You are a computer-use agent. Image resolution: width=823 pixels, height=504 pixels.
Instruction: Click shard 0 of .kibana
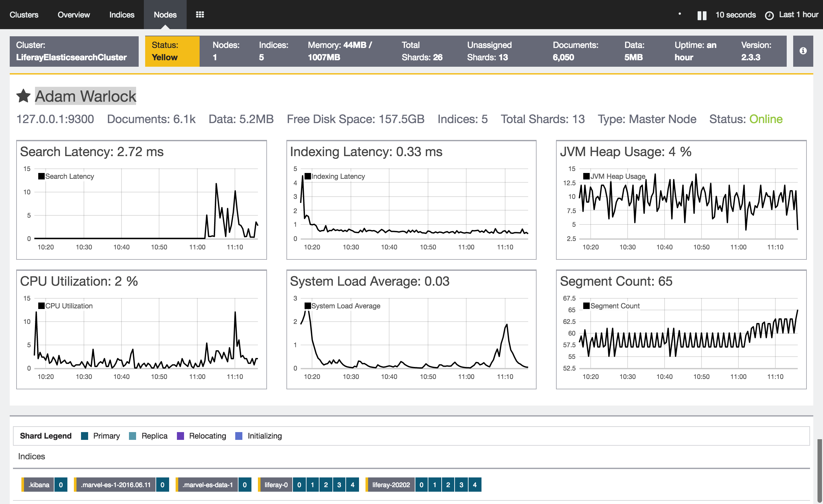tap(61, 485)
